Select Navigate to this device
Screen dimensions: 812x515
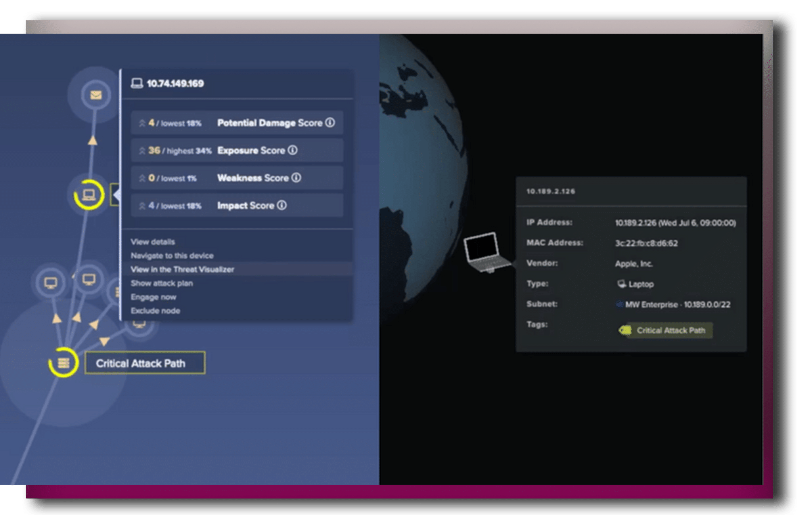click(172, 256)
